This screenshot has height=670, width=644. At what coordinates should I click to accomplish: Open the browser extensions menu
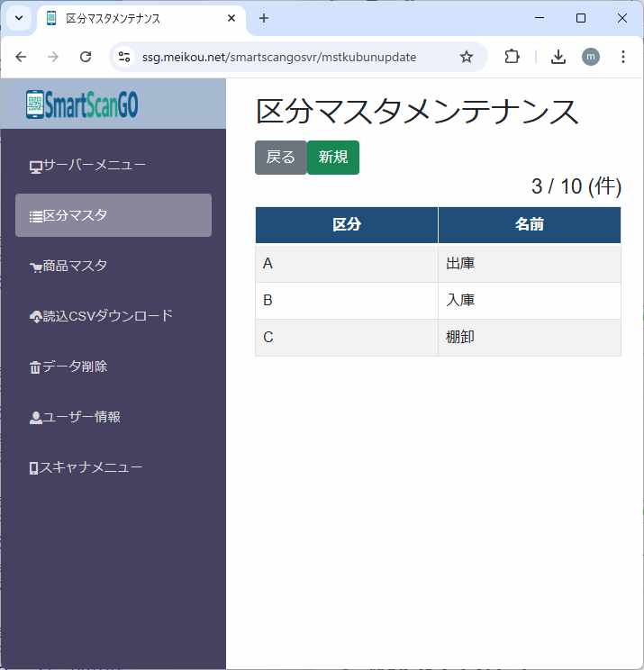click(x=512, y=57)
